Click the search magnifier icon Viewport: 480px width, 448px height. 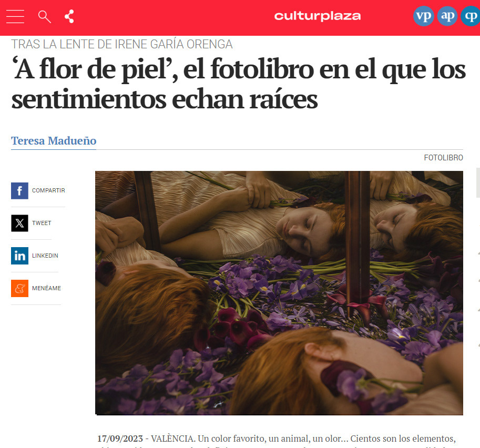(44, 17)
